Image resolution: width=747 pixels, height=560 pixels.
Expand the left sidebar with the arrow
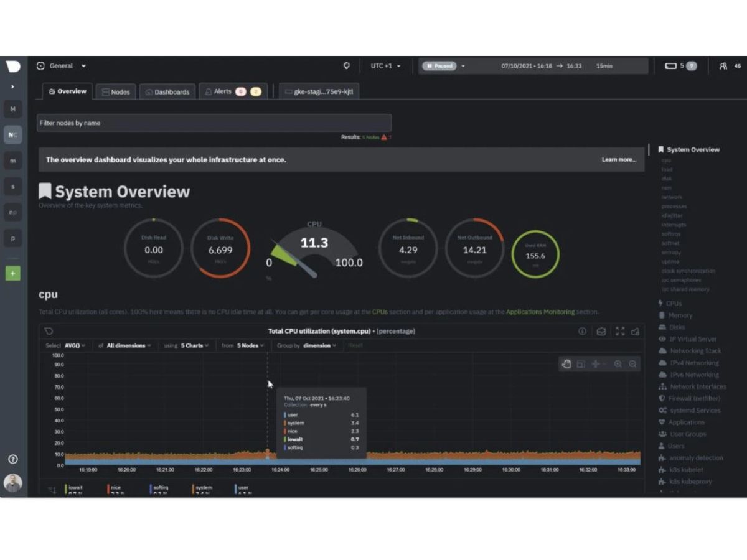tap(12, 86)
